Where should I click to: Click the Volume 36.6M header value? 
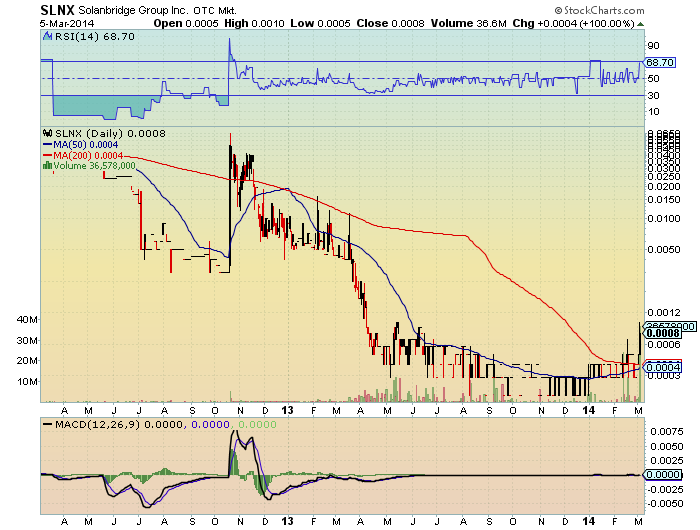pos(468,24)
